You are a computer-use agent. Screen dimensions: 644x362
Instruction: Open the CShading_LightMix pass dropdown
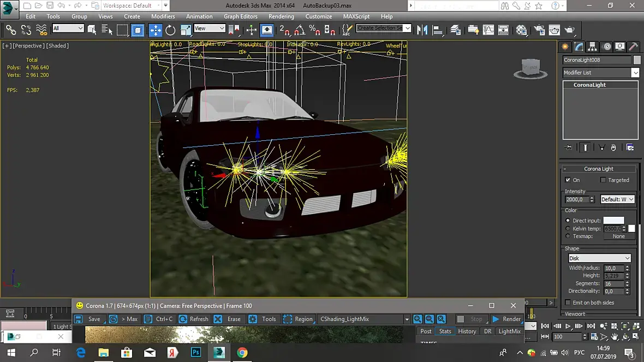coord(407,319)
